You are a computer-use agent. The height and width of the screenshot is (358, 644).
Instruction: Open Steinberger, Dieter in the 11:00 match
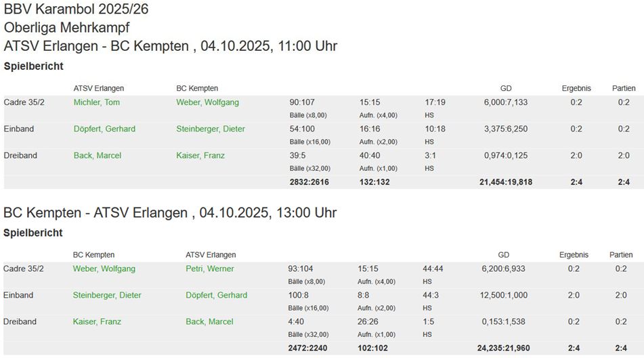(x=211, y=129)
